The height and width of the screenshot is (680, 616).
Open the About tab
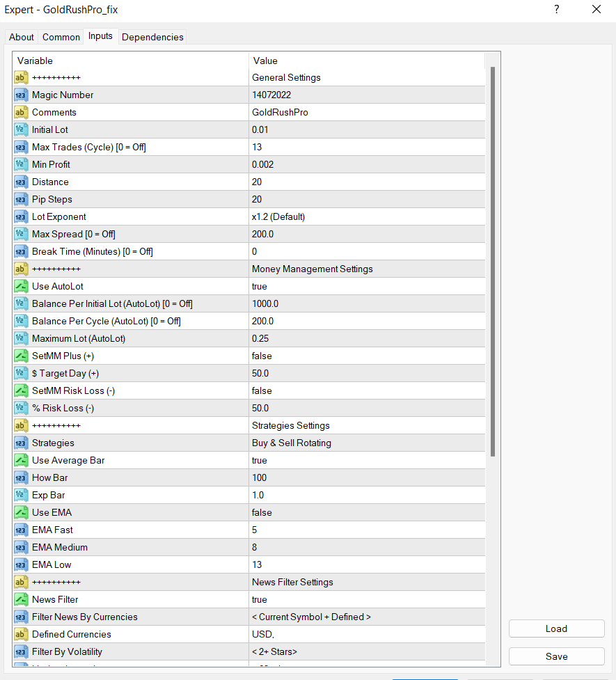(22, 37)
